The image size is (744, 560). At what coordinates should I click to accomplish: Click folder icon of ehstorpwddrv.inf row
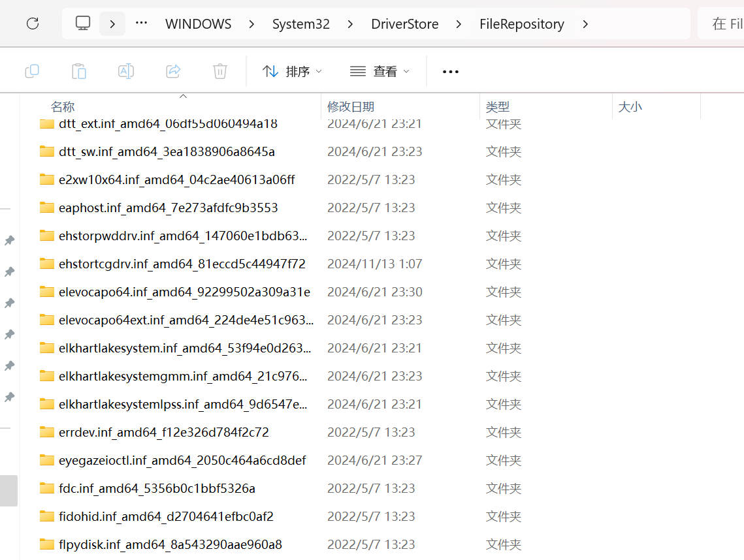[x=46, y=235]
